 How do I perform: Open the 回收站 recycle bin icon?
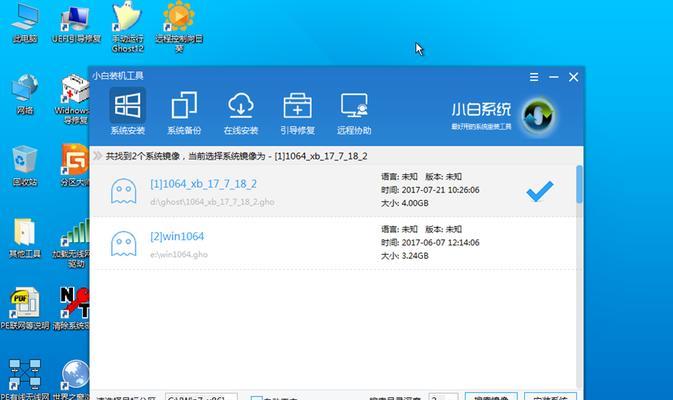click(x=25, y=166)
